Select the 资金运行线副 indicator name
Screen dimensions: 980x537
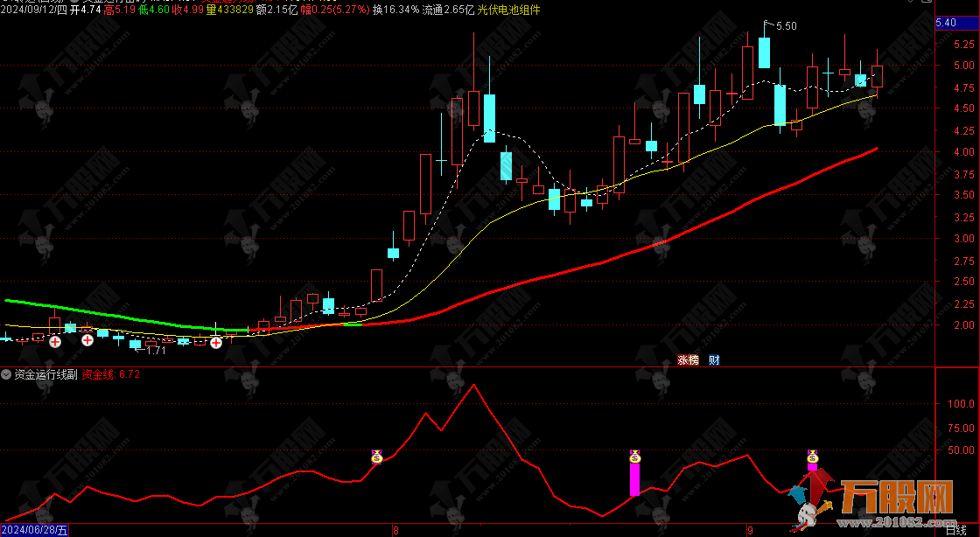click(x=45, y=374)
